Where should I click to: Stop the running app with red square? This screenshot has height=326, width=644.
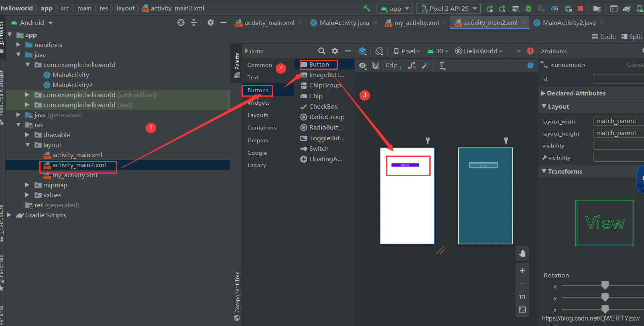[x=581, y=8]
